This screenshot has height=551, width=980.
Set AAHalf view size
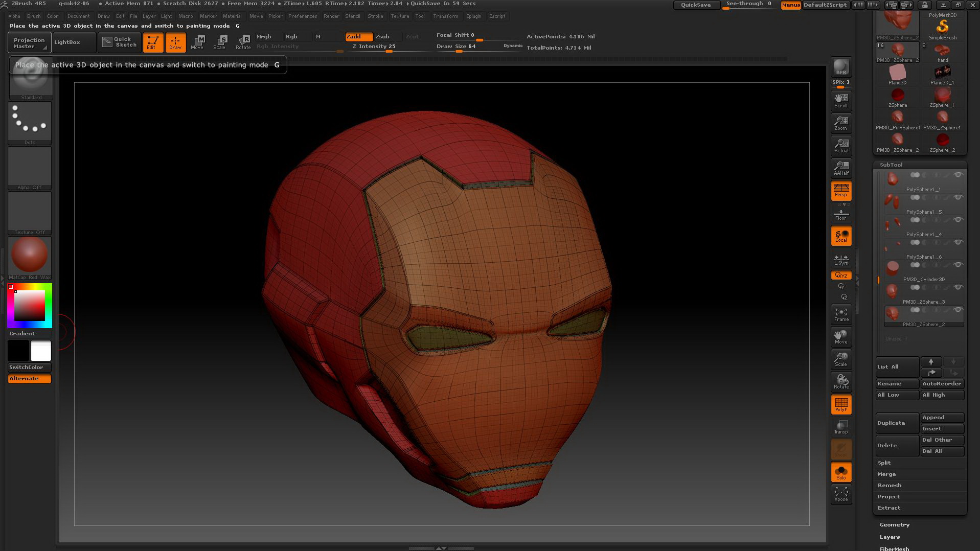point(841,168)
